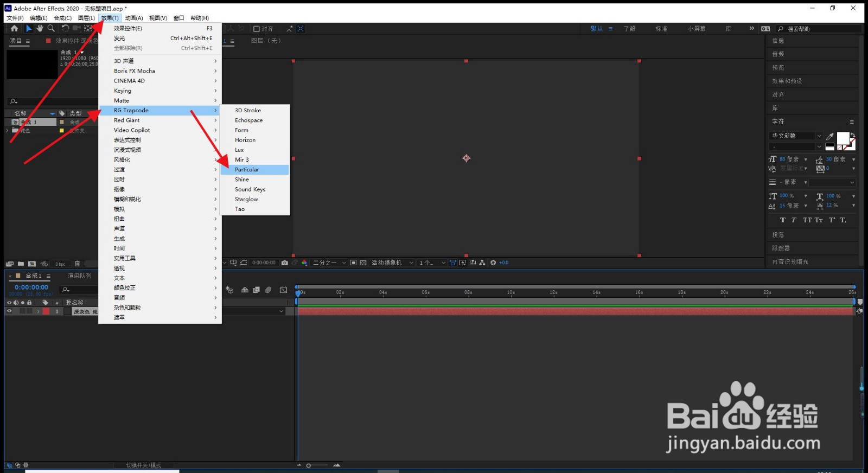
Task: Click the interpret footage icon
Action: pos(9,264)
